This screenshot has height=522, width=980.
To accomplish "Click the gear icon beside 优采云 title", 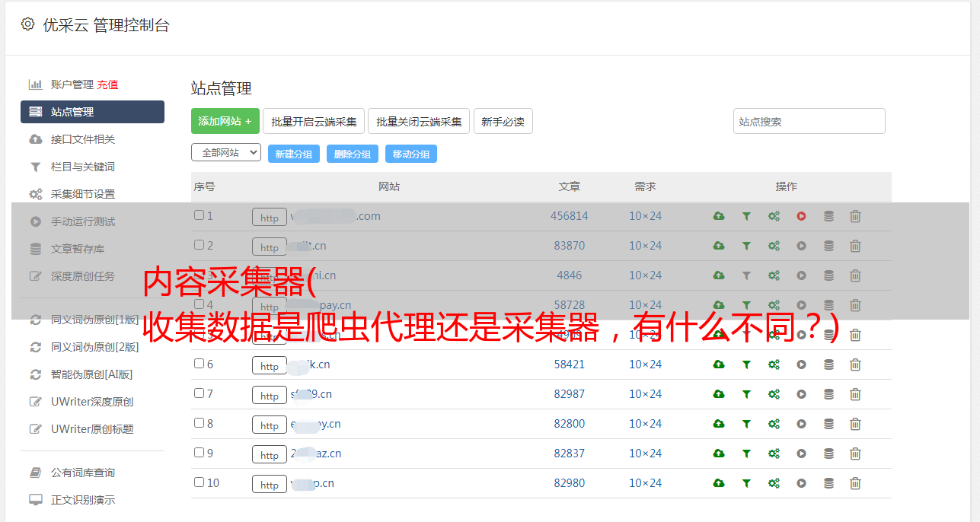I will click(28, 24).
